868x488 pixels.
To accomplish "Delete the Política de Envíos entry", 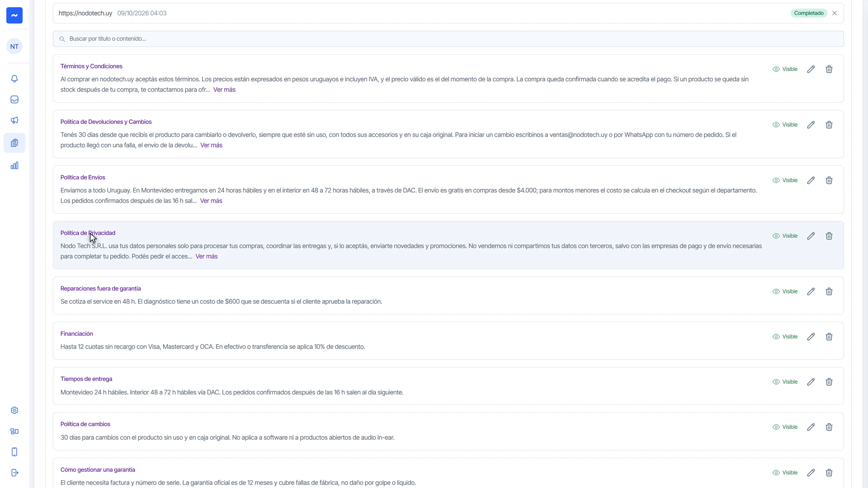I will point(829,180).
